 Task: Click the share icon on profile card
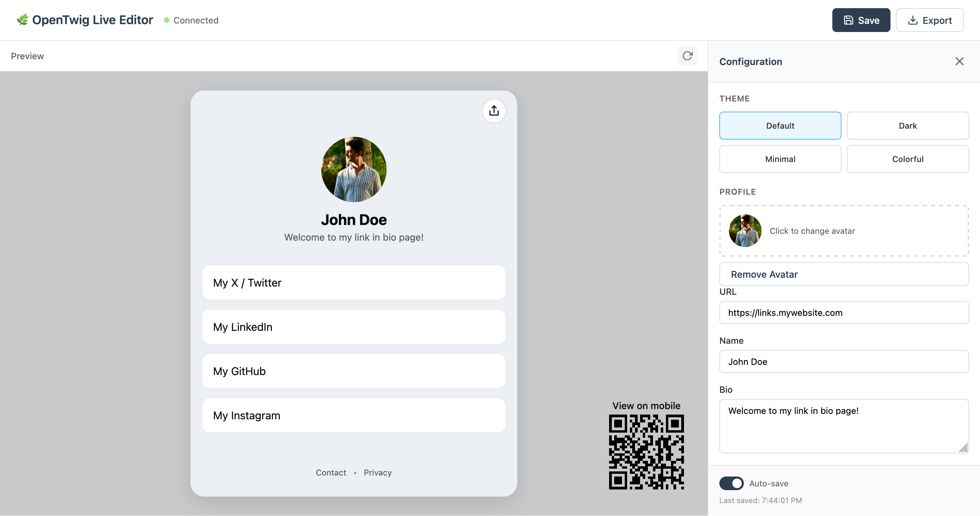494,111
